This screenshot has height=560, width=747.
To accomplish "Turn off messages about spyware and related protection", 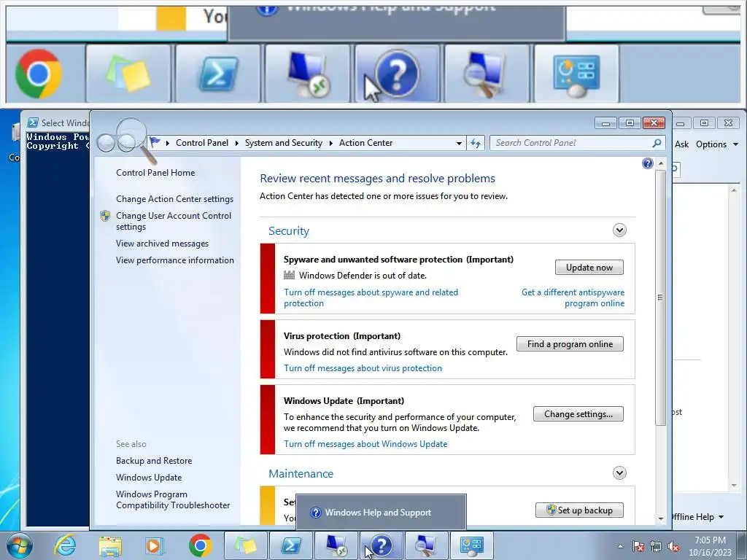I will (x=371, y=297).
